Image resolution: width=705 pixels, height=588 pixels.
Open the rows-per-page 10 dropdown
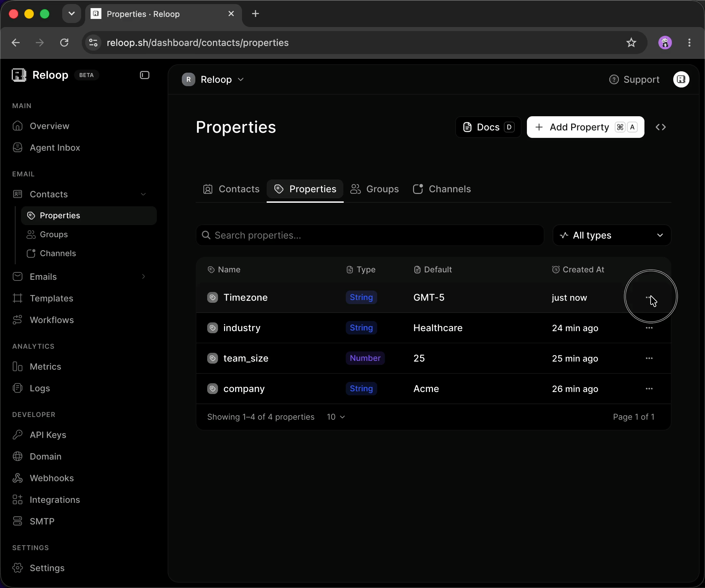pos(336,417)
